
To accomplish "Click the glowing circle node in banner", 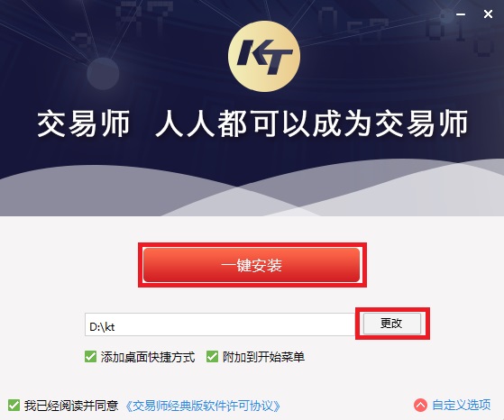I will pos(103,73).
